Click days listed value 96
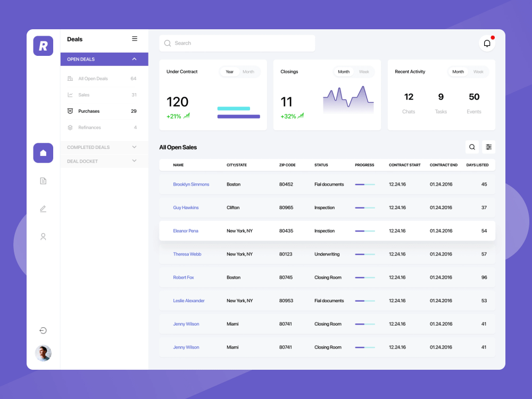Viewport: 532px width, 399px height. coord(484,278)
